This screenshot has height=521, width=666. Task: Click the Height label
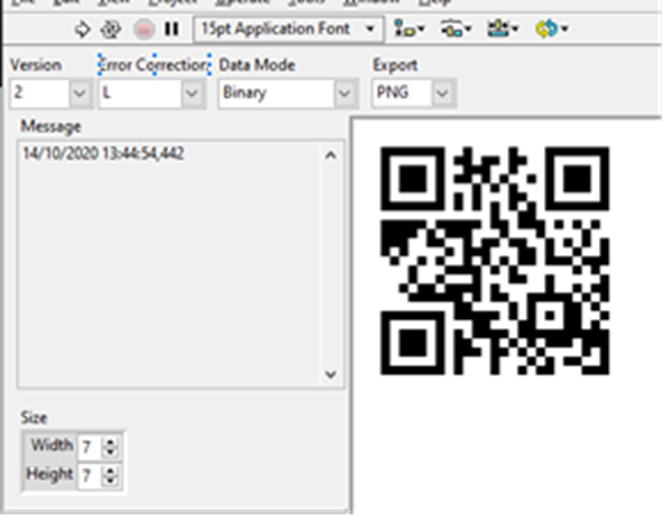pyautogui.click(x=50, y=474)
